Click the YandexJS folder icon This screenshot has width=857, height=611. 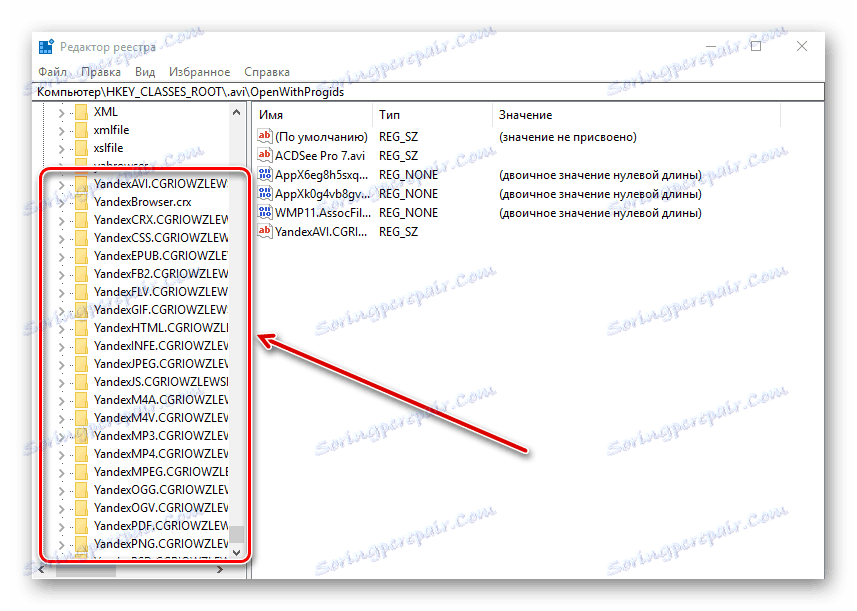tap(81, 382)
